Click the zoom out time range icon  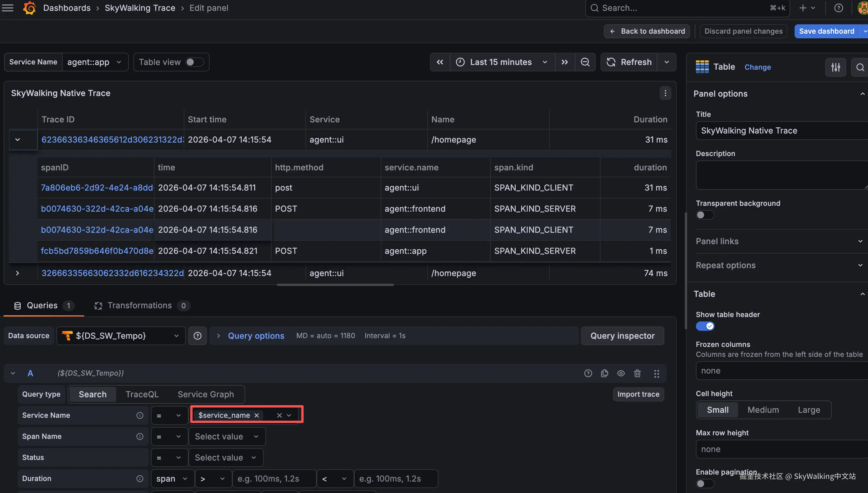(x=585, y=62)
